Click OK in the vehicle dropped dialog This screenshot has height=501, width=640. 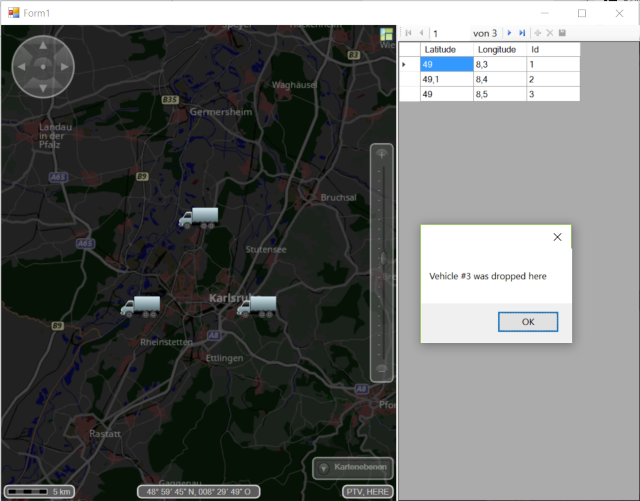pos(528,322)
